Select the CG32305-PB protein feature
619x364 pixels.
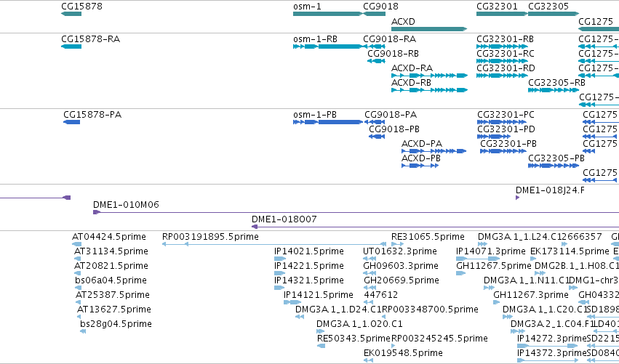[x=554, y=166]
